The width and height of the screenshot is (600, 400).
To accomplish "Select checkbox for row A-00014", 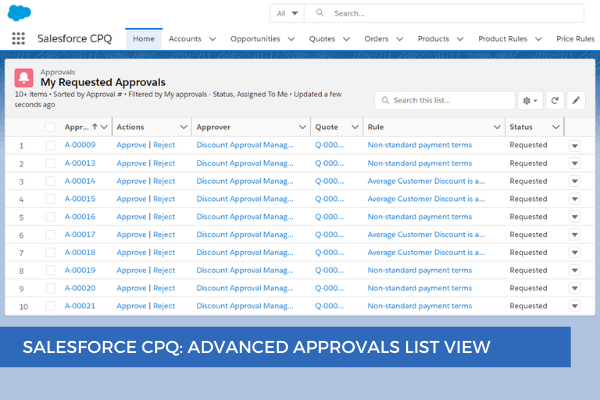I will tap(50, 181).
